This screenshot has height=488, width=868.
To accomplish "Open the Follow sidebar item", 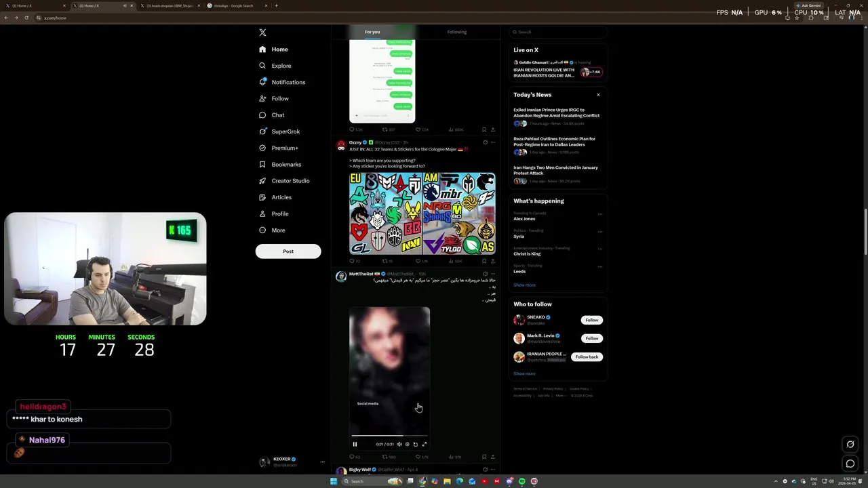I will pos(274,98).
